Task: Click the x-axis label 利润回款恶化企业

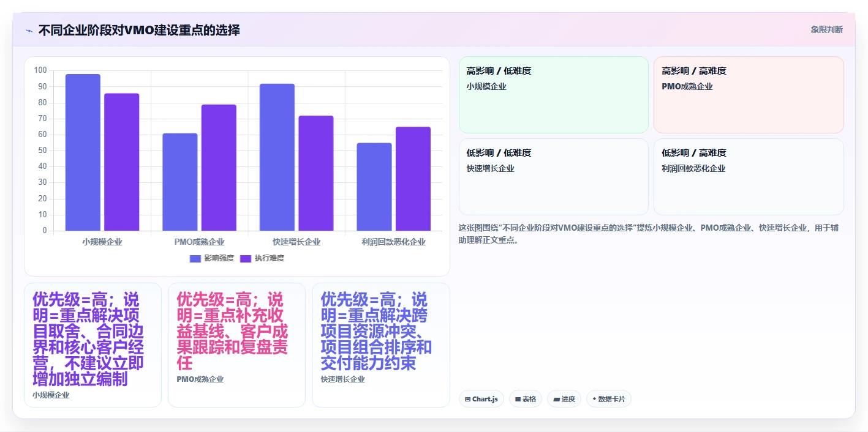Action: [x=394, y=242]
